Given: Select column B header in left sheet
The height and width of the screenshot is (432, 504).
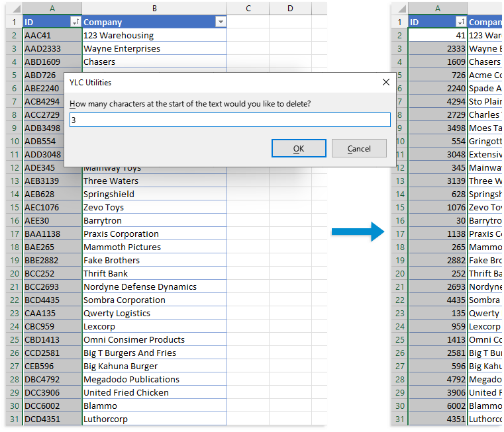Looking at the screenshot, I should coord(154,9).
